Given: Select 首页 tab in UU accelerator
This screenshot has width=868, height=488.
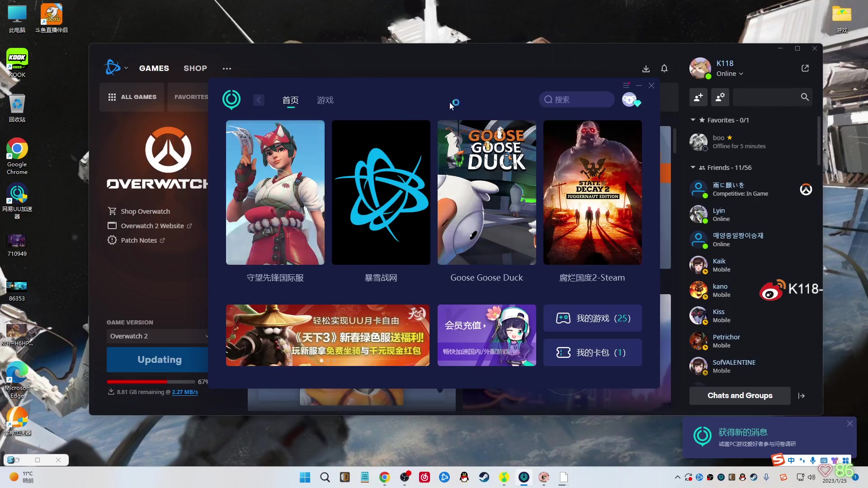Looking at the screenshot, I should 291,100.
